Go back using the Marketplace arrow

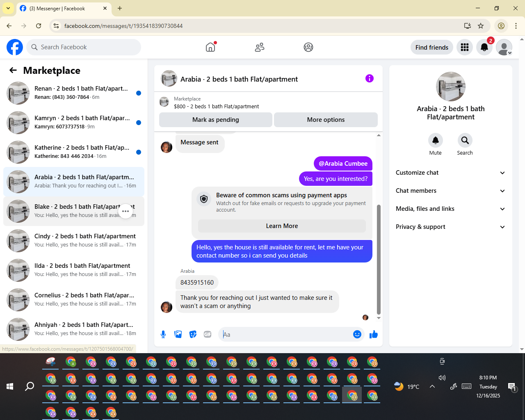click(x=13, y=71)
